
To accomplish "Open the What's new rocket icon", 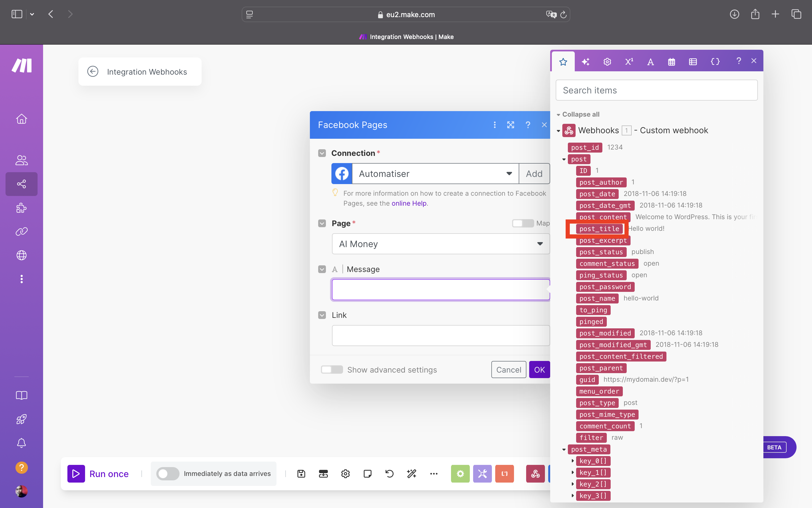I will (x=22, y=419).
